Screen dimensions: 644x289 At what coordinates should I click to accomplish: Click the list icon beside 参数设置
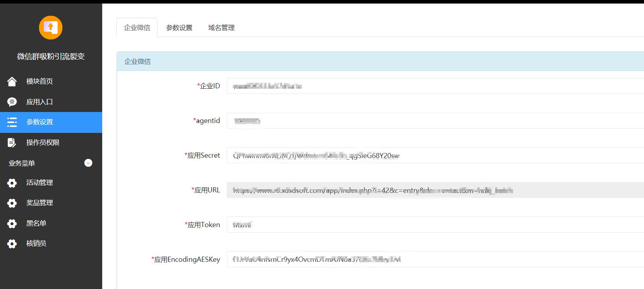click(x=12, y=122)
